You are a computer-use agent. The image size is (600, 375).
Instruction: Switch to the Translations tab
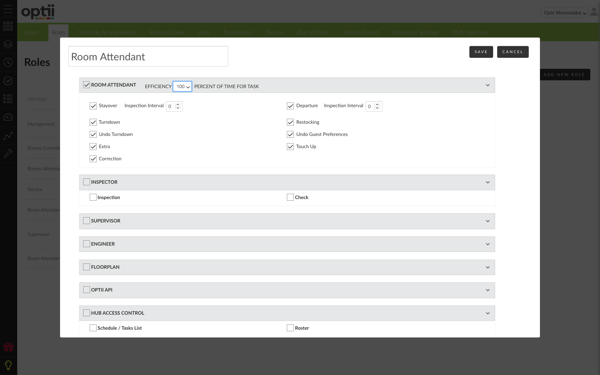pos(238,33)
